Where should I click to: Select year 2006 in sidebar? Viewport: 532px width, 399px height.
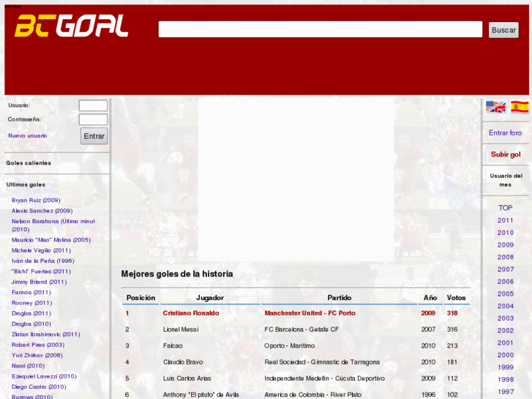506,282
